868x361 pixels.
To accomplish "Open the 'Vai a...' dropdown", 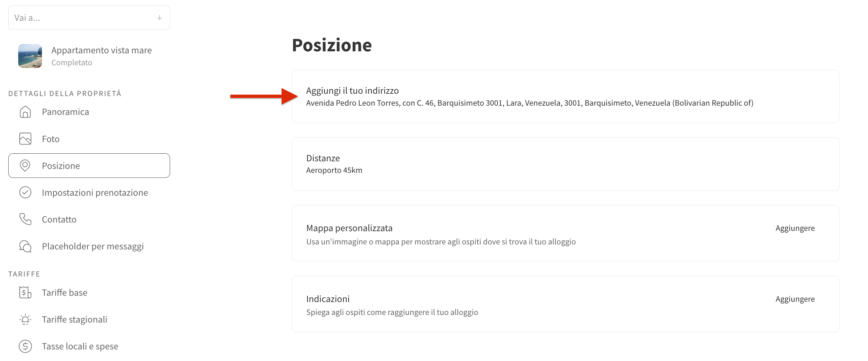I will (89, 18).
